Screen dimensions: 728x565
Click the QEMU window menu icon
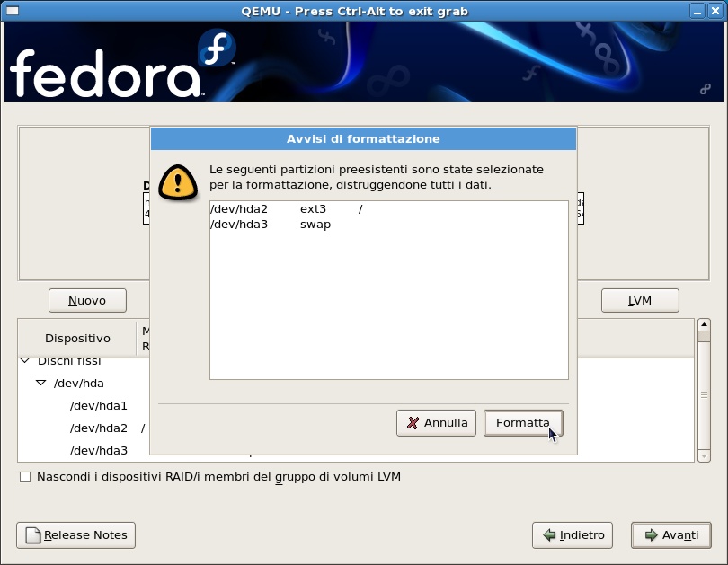[12, 11]
